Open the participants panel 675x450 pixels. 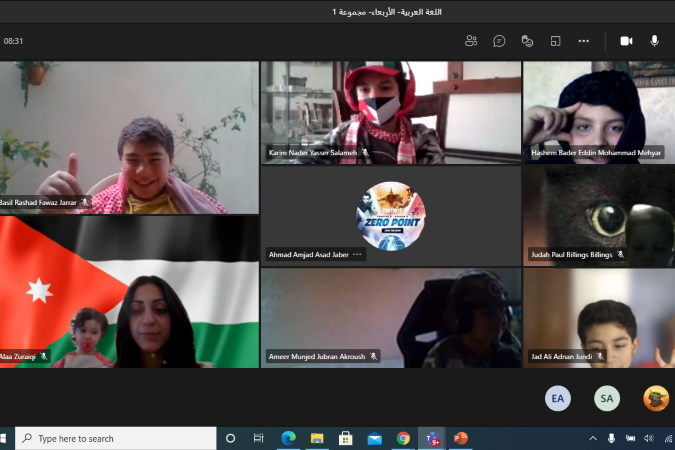point(471,41)
